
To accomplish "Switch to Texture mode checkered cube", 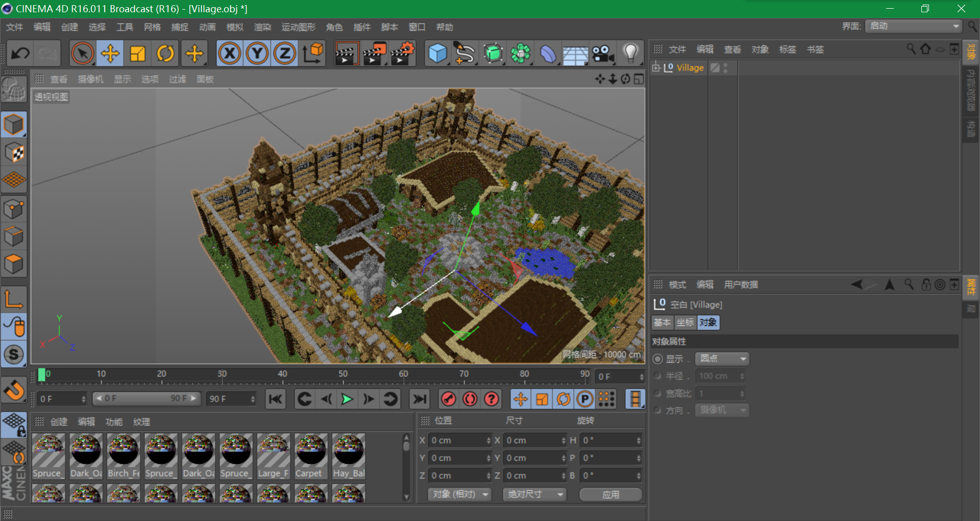I will click(14, 152).
